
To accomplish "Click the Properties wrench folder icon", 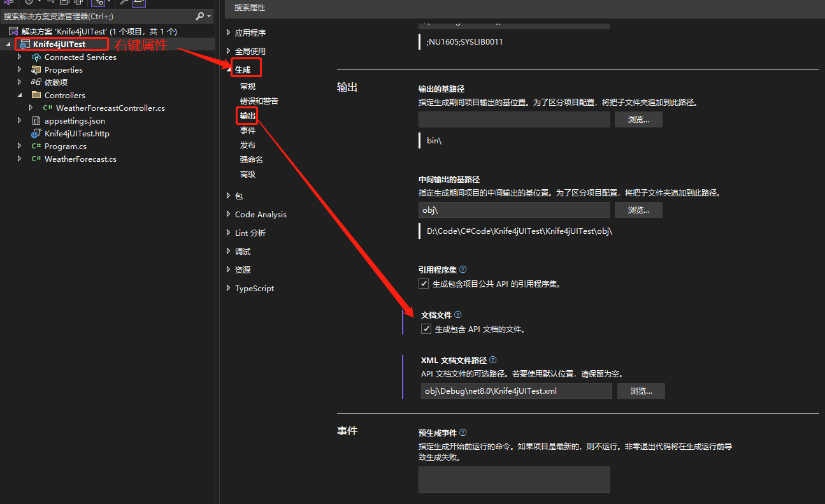I will point(36,70).
